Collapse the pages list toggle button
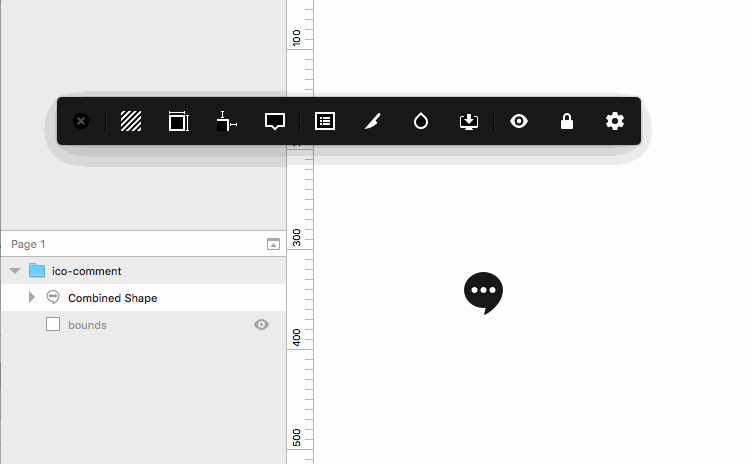The width and height of the screenshot is (747, 464). [273, 244]
